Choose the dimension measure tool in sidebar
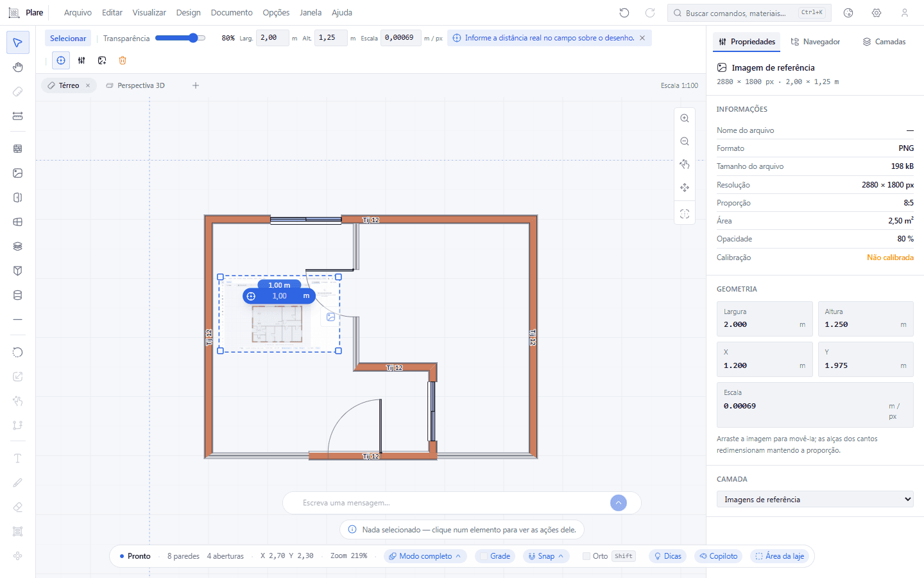924x578 pixels. tap(18, 116)
